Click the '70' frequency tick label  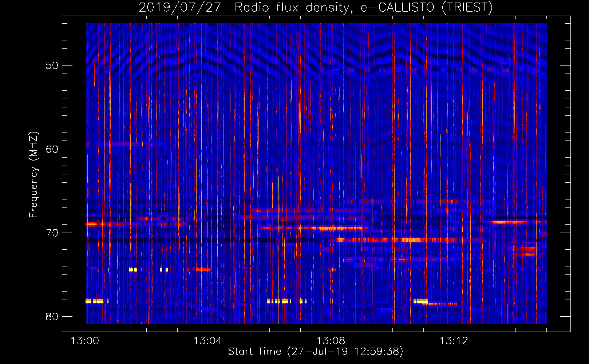(52, 233)
